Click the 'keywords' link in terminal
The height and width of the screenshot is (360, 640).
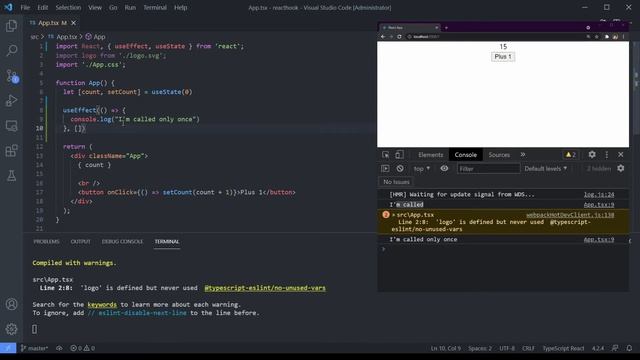(102, 304)
